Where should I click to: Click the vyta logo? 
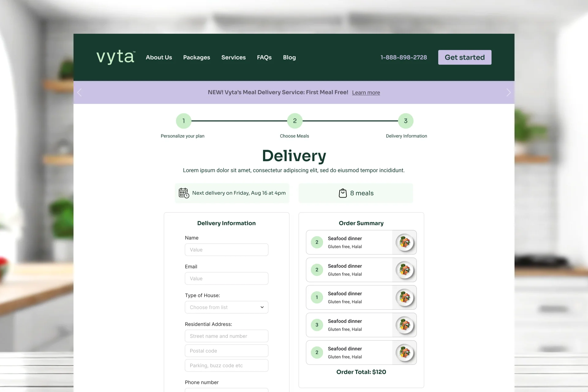click(x=116, y=57)
